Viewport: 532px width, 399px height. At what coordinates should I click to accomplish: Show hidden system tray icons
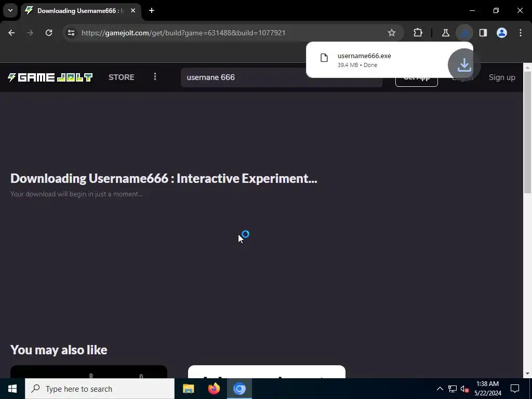pyautogui.click(x=440, y=389)
